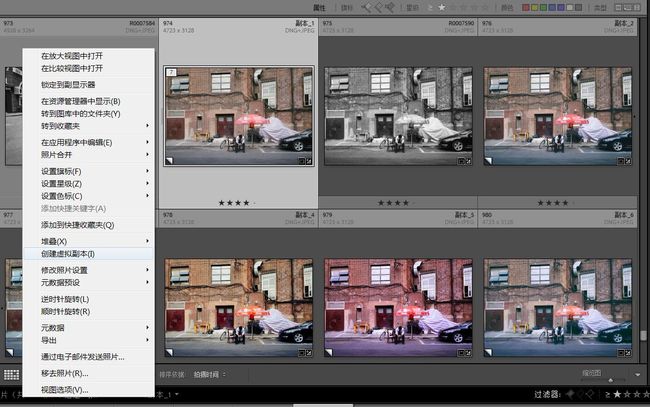This screenshot has height=407, width=650.
Task: Filter by rejected flag icon
Action: [x=390, y=7]
